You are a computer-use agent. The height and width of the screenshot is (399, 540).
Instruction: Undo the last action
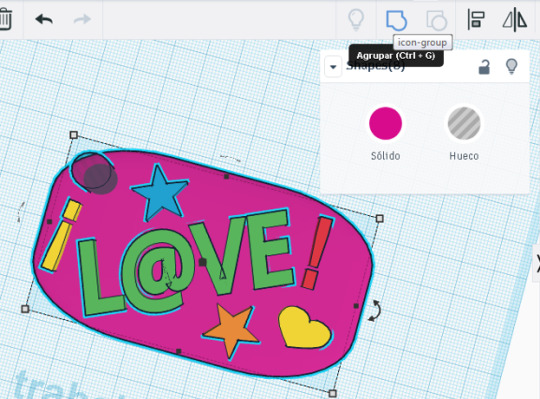click(44, 19)
